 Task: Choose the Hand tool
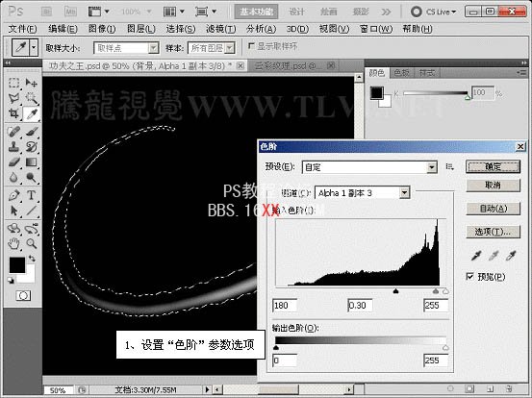(x=13, y=243)
